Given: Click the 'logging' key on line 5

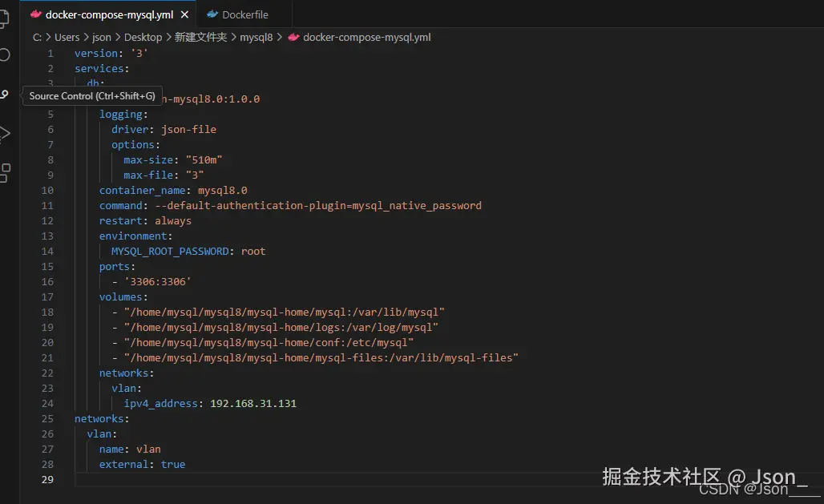Looking at the screenshot, I should (x=121, y=114).
